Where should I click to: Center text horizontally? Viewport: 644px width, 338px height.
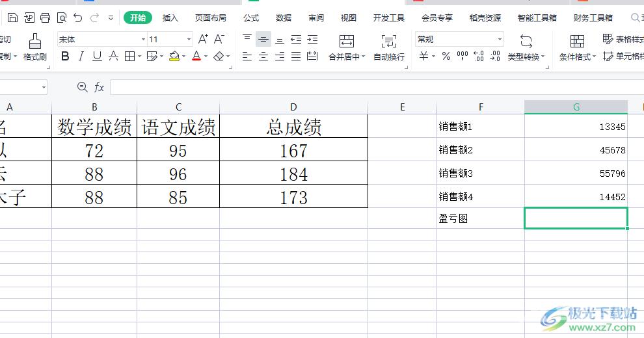[263, 56]
